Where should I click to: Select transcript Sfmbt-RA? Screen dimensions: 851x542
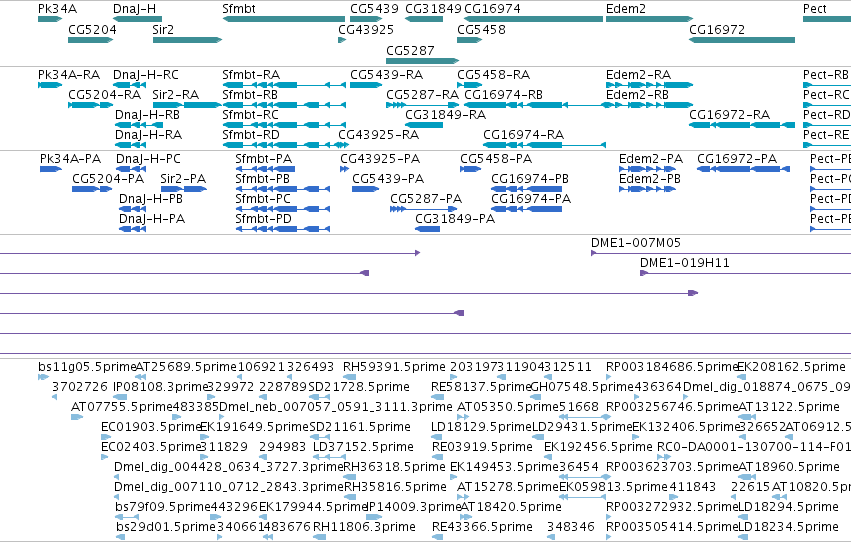284,85
